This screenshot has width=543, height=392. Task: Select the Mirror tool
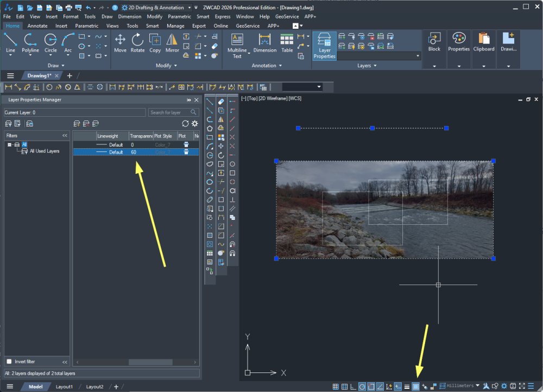(x=172, y=43)
